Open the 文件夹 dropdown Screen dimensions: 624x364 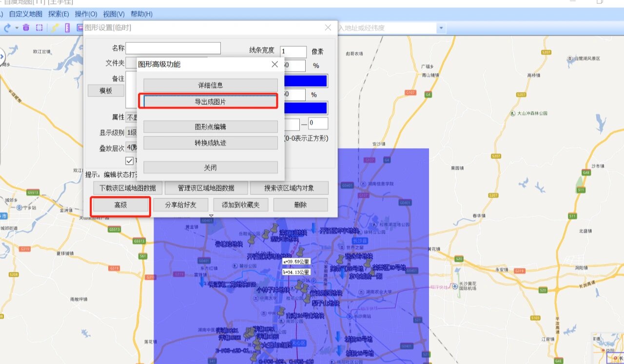click(131, 63)
